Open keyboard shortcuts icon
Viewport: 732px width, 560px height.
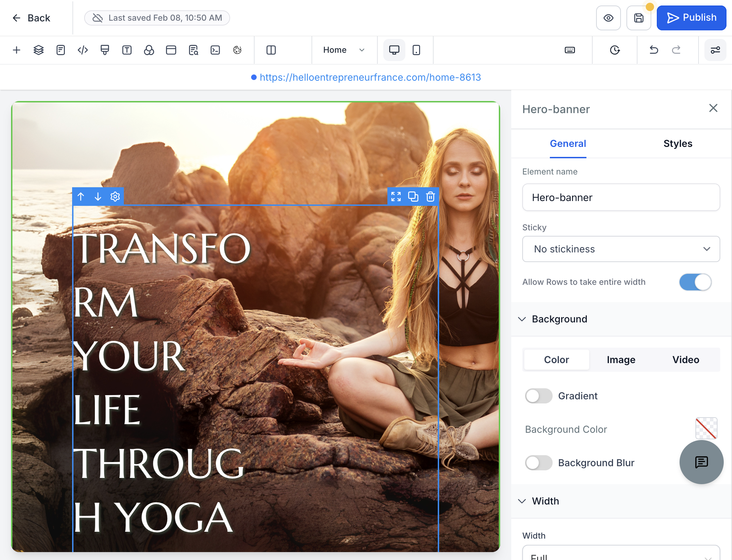coord(570,50)
